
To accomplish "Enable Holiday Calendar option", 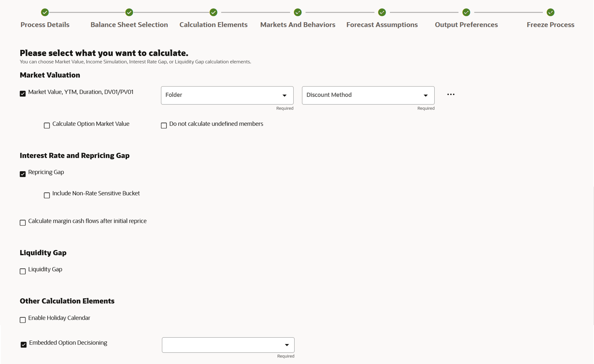I will click(23, 320).
